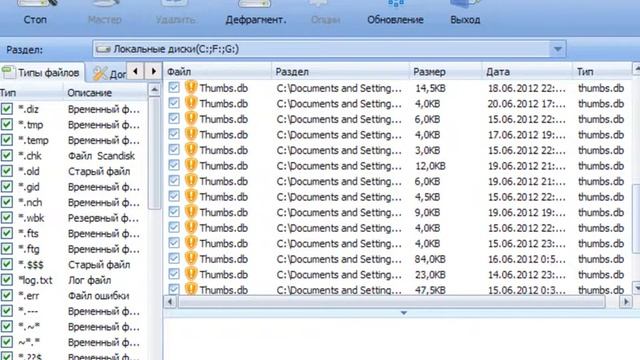Open the tab labeled Доп with tools icon

pos(109,73)
